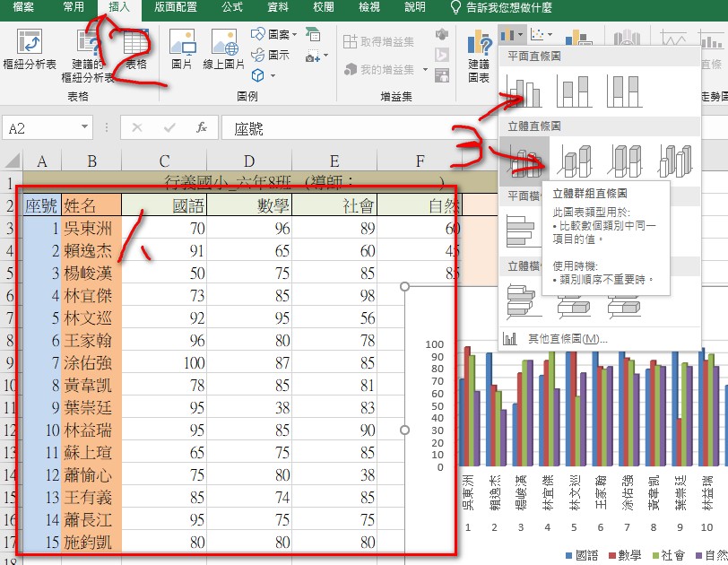Choose the 3-D clustered column chart

524,161
